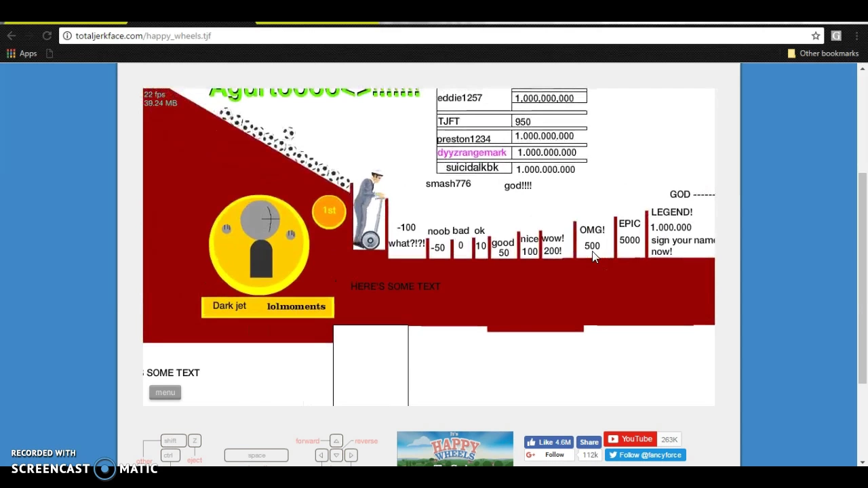This screenshot has height=488, width=868.
Task: Click the Z key control diagram
Action: [195, 441]
